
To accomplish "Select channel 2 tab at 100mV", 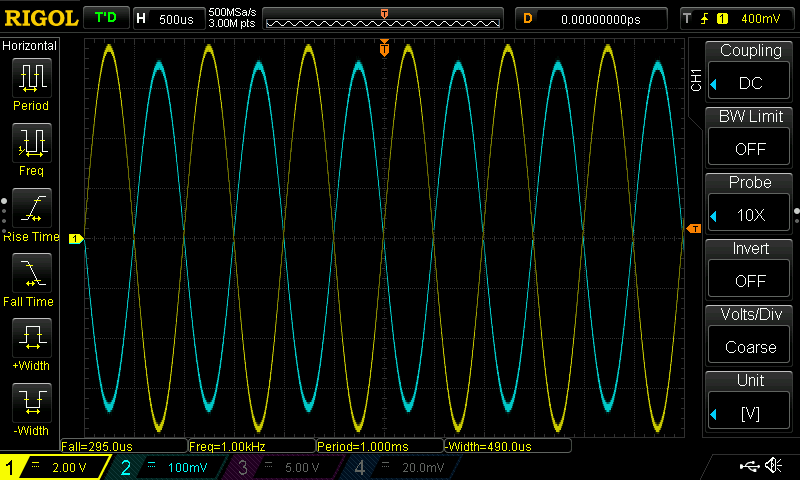I will tap(166, 467).
